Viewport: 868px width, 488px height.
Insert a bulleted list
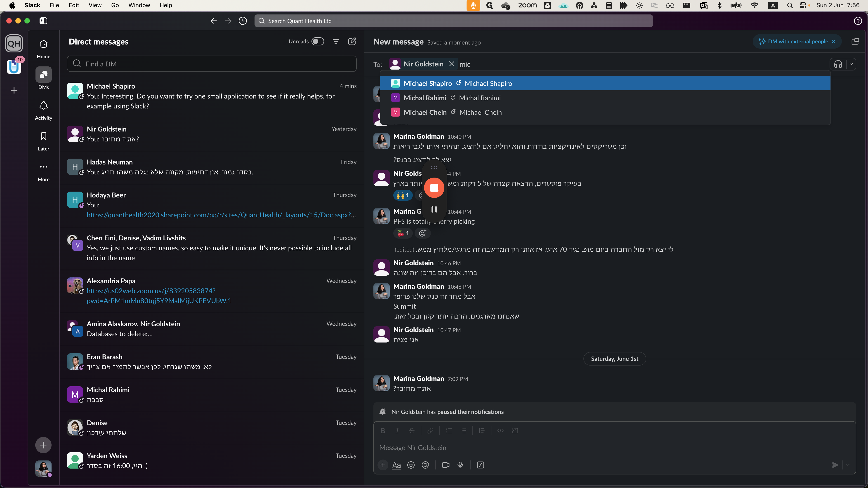coord(463,430)
